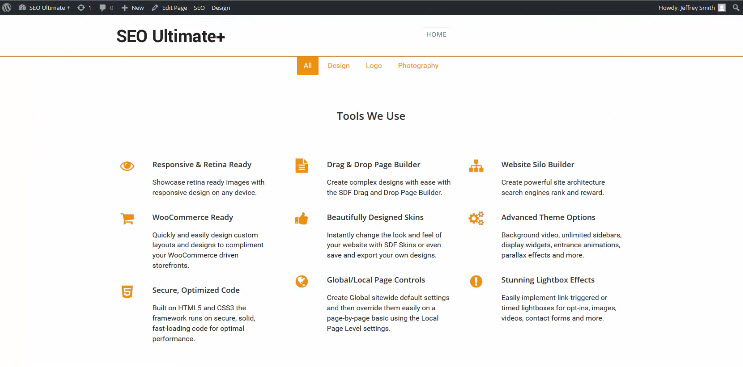Open the WordPress logo menu
The height and width of the screenshot is (367, 743).
7,8
